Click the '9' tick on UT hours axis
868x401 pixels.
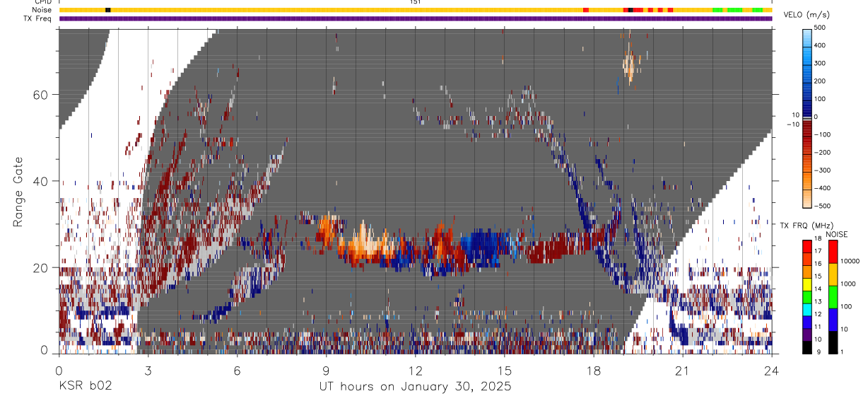(326, 371)
